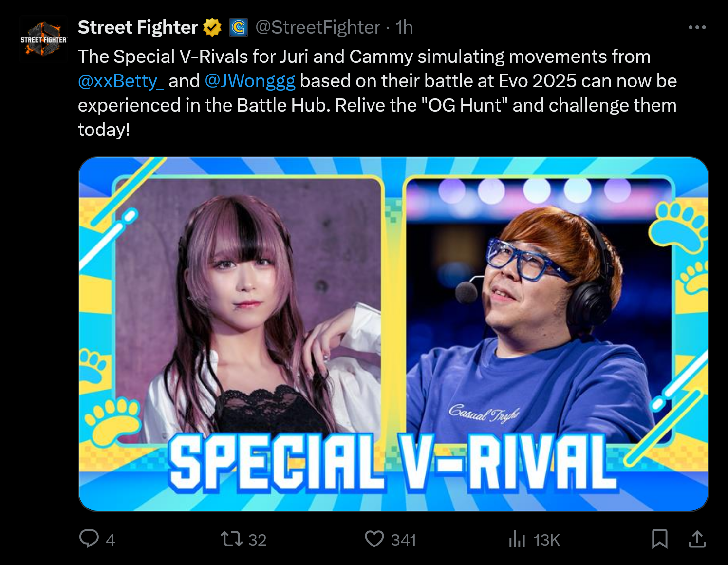Click the reply speech bubble icon

pyautogui.click(x=89, y=539)
